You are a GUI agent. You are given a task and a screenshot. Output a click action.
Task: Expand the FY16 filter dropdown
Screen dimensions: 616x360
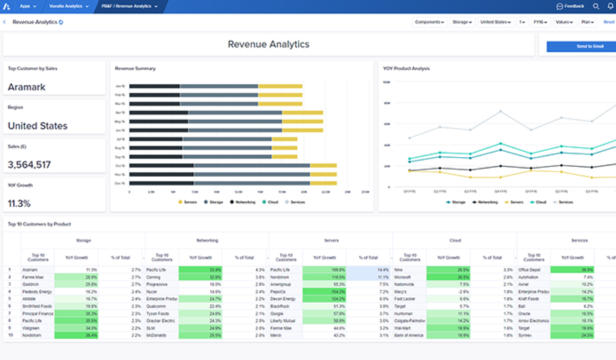[x=540, y=22]
